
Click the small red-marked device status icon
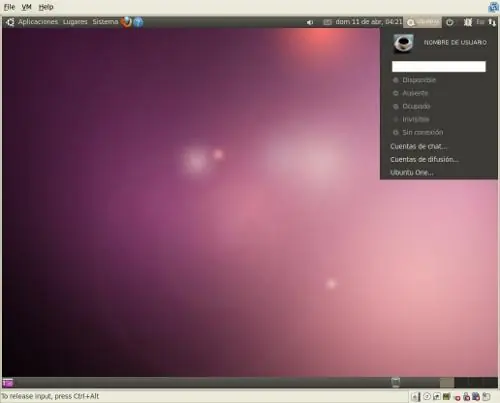[x=457, y=397]
